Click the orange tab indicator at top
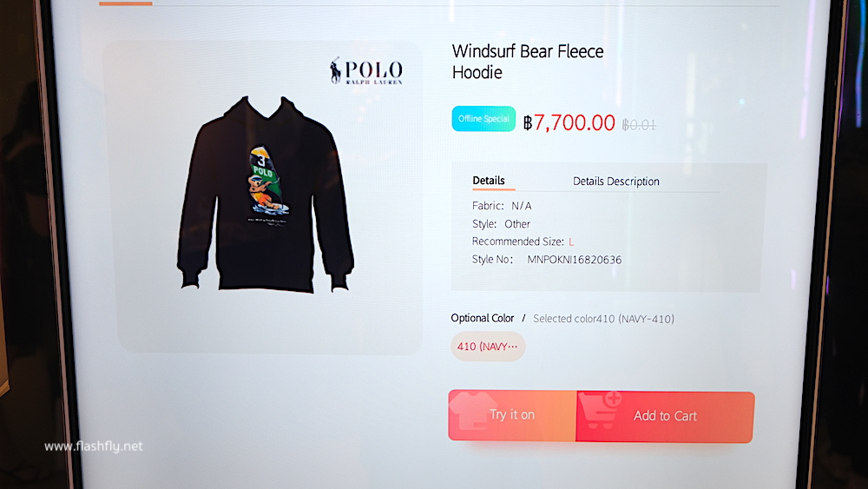 [126, 3]
